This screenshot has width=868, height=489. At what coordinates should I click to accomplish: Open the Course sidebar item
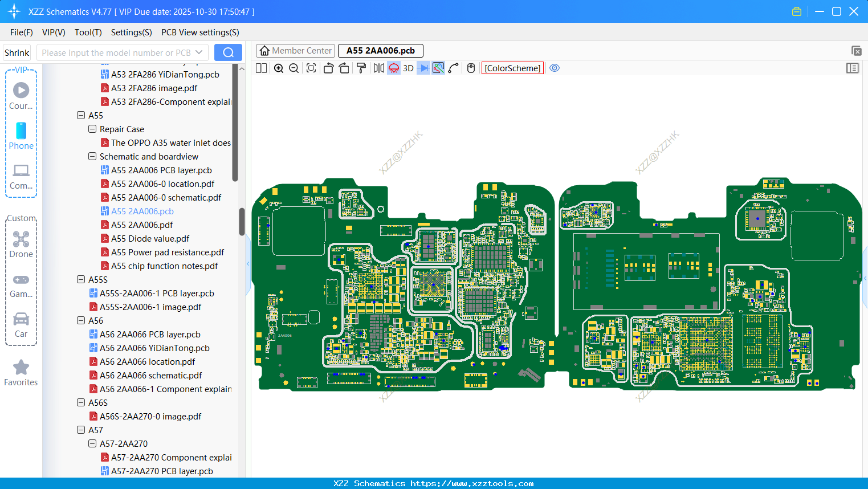(x=21, y=96)
